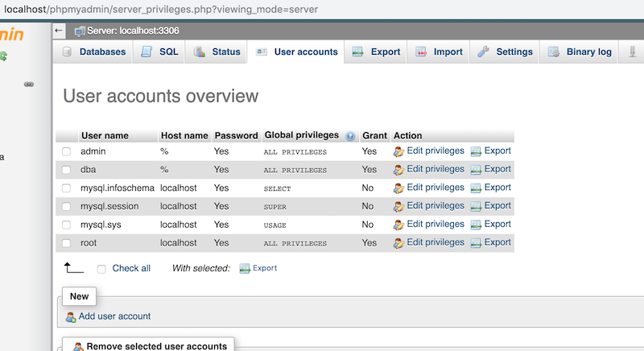Image resolution: width=644 pixels, height=351 pixels.
Task: Switch to the Binary log tab
Action: tap(579, 52)
